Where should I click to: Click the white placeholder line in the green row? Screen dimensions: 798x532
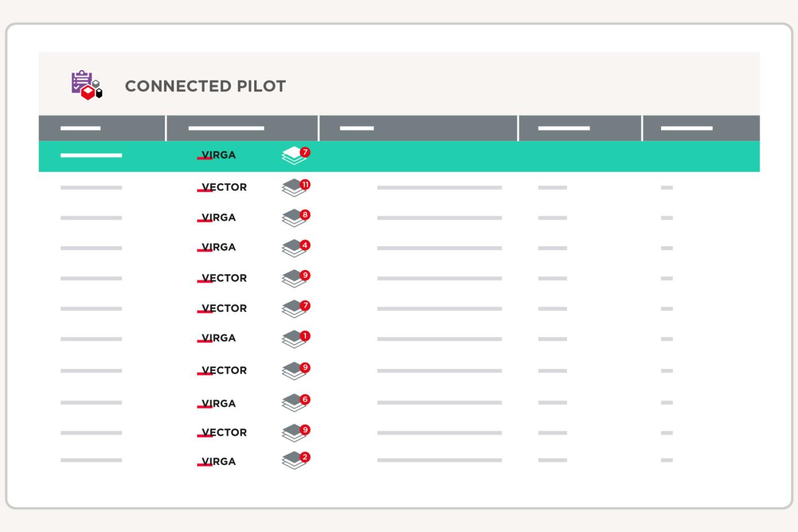coord(91,156)
